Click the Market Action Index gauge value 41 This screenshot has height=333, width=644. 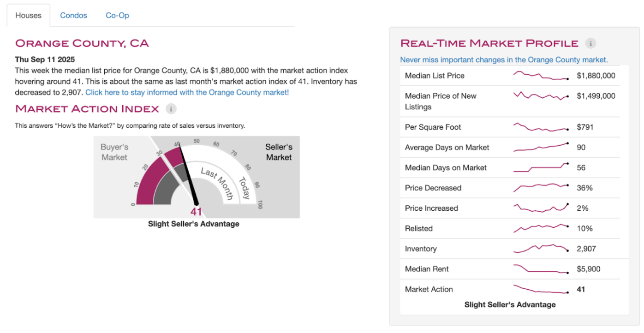coord(196,212)
